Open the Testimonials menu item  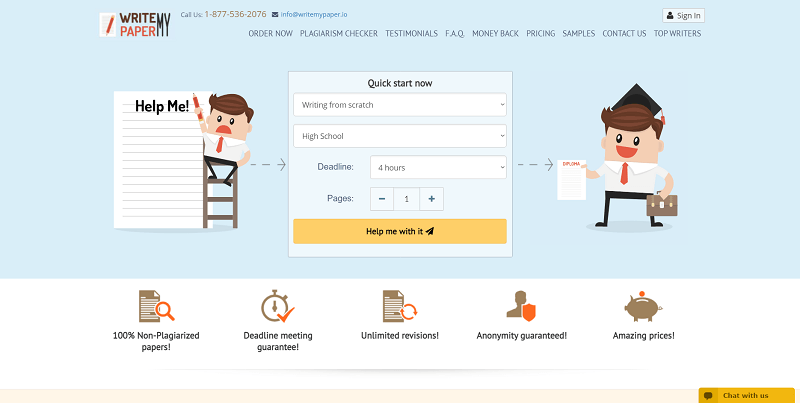click(411, 33)
